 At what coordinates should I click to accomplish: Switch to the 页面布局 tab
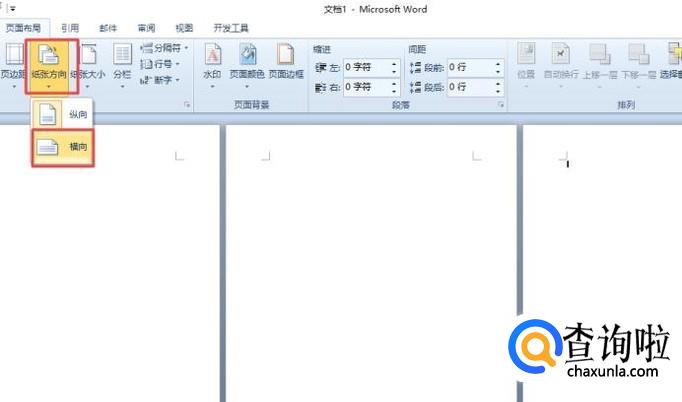click(x=23, y=28)
